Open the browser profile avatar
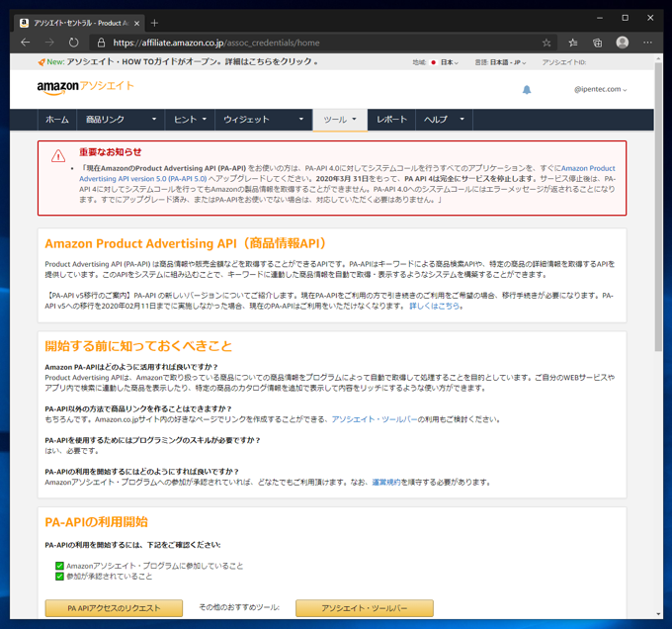Screen dimensions: 672x629 point(623,43)
